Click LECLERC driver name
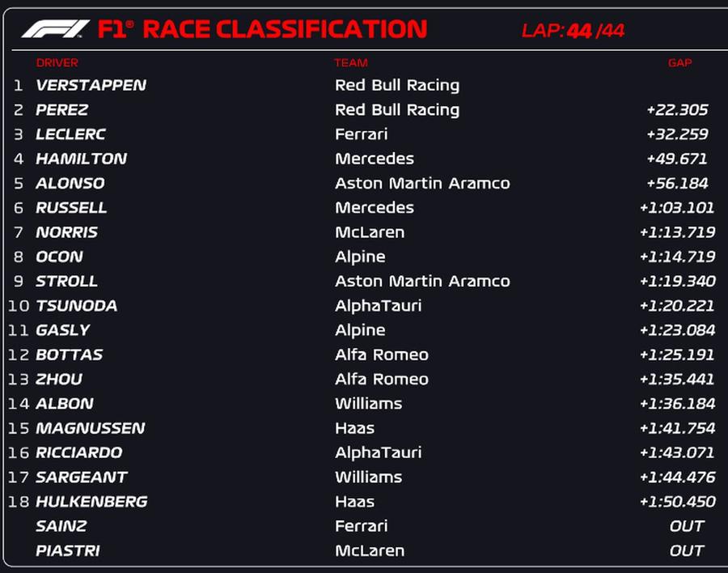 (x=70, y=134)
